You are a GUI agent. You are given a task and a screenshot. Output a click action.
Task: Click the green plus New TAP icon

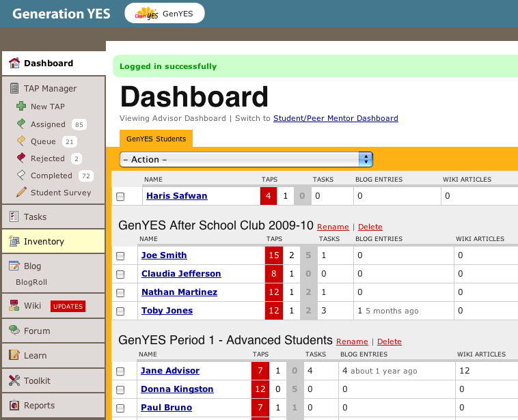[21, 106]
